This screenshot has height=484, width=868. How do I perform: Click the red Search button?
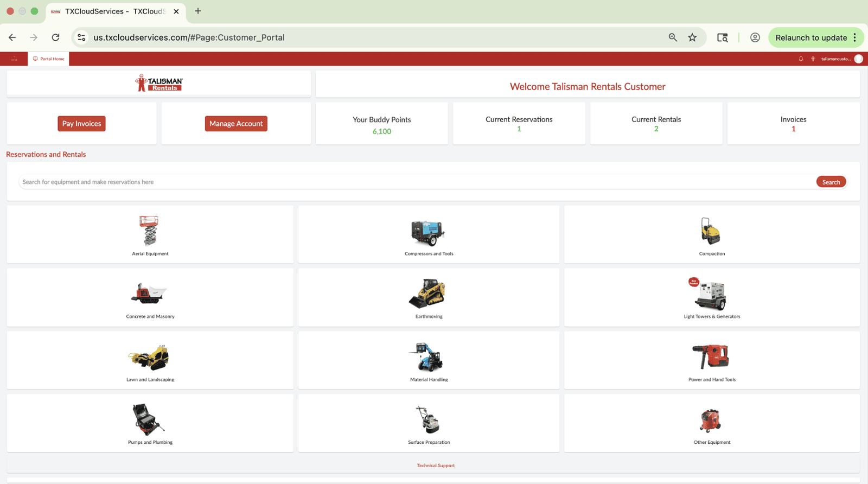(831, 182)
